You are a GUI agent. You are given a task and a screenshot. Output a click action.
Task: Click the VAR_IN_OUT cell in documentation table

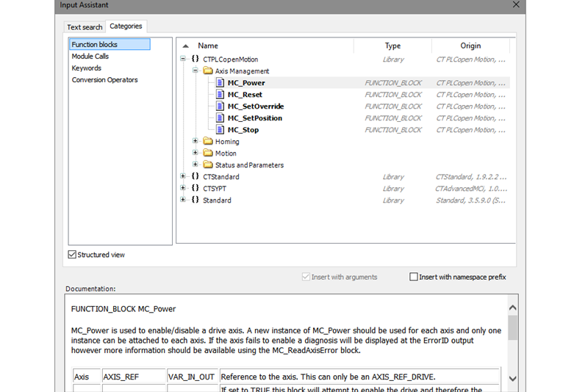192,377
